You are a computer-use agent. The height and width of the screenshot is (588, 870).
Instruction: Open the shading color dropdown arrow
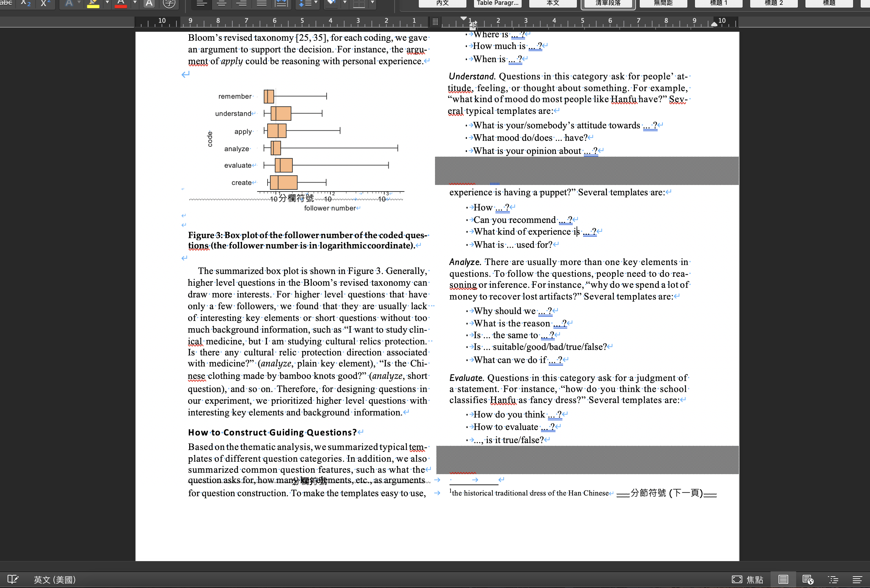pos(345,3)
